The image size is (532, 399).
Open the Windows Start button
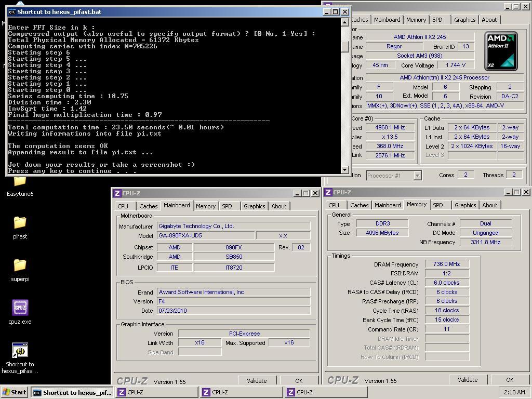point(14,392)
